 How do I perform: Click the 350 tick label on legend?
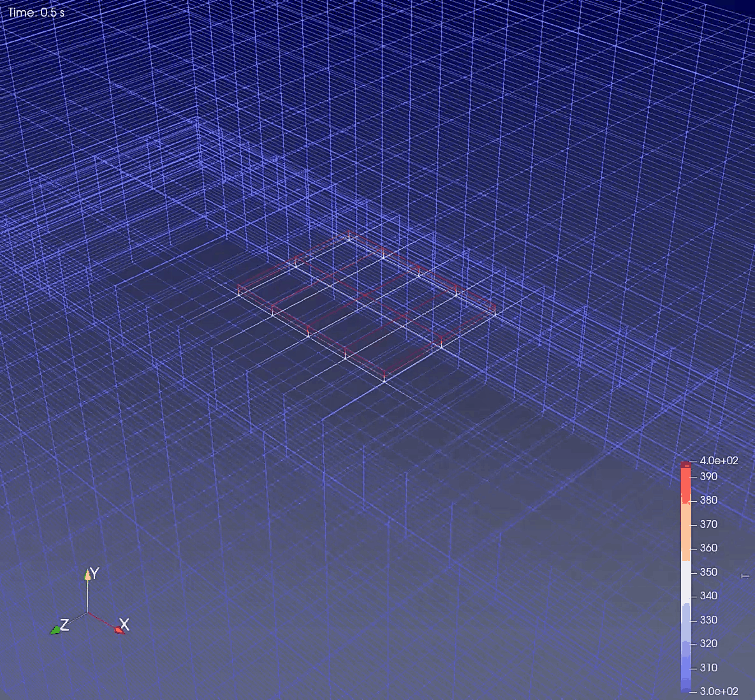(708, 572)
